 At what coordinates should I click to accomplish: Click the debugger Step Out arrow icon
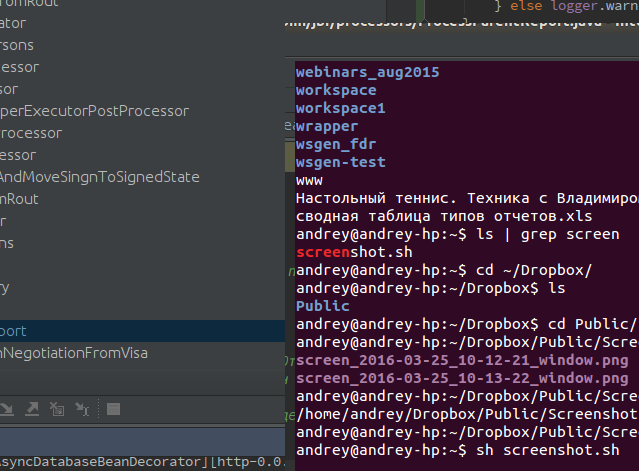32,409
